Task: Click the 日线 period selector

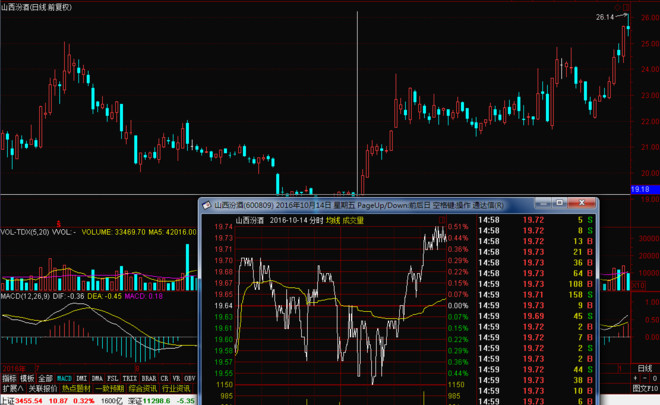Action: click(644, 368)
